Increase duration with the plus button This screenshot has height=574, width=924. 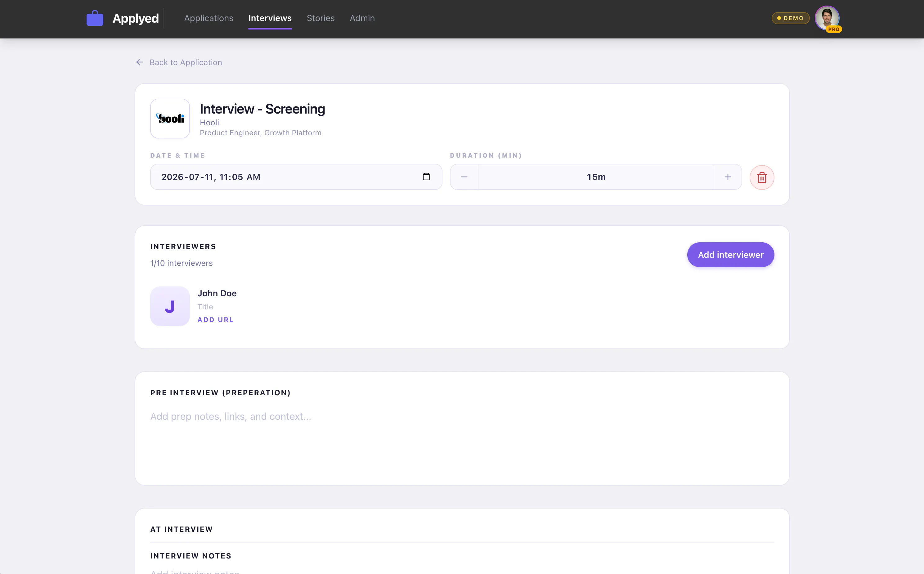(728, 177)
